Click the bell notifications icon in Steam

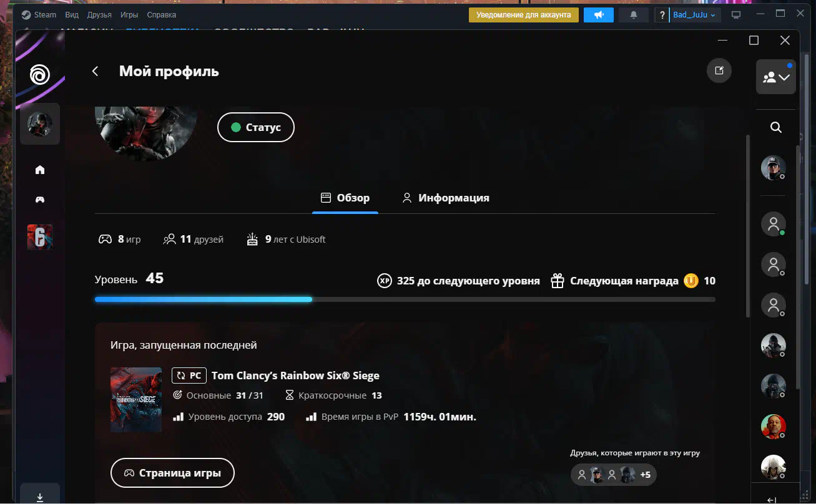[x=634, y=15]
